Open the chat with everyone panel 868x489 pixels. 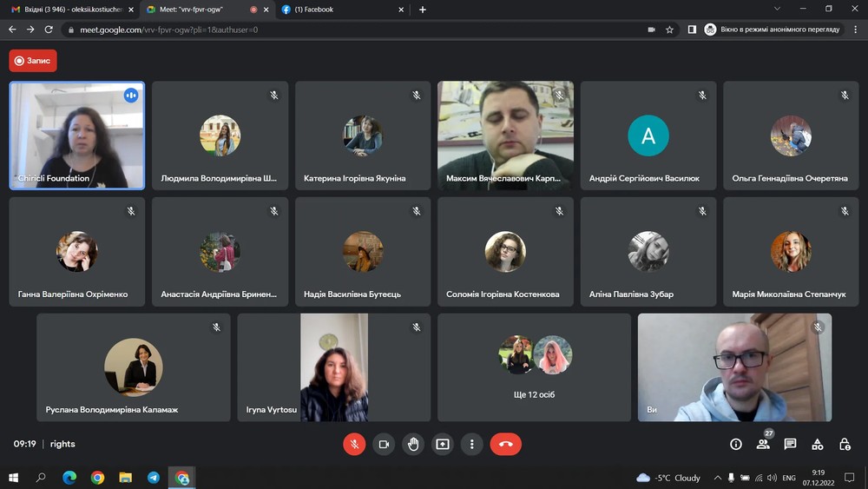click(x=790, y=444)
